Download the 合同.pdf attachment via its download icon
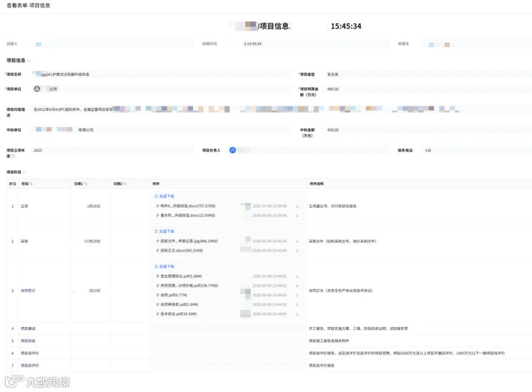 point(297,295)
